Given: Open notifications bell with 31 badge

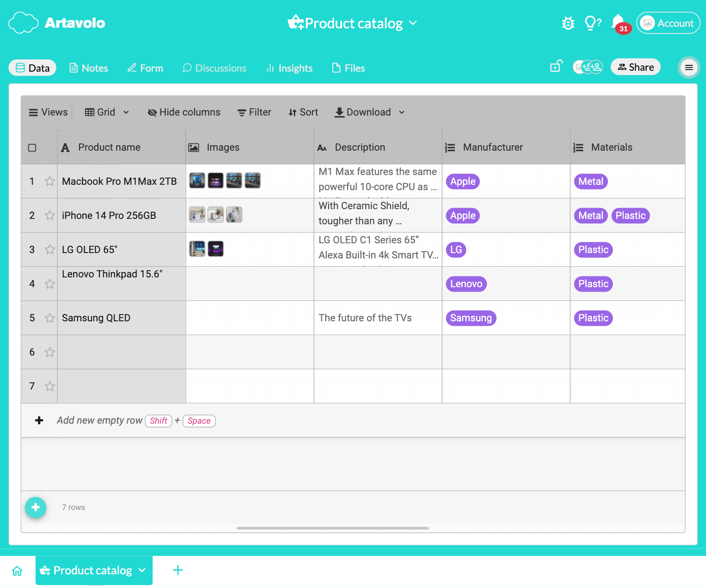Looking at the screenshot, I should 620,23.
